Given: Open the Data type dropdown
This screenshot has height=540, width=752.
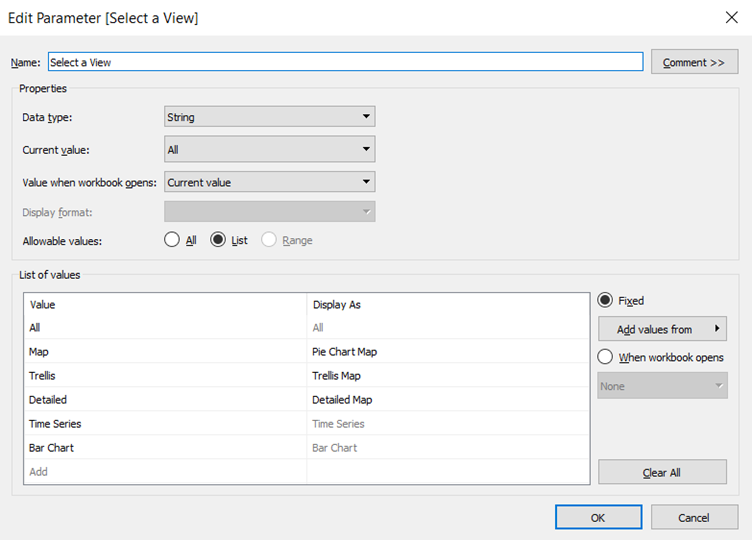Looking at the screenshot, I should click(269, 117).
